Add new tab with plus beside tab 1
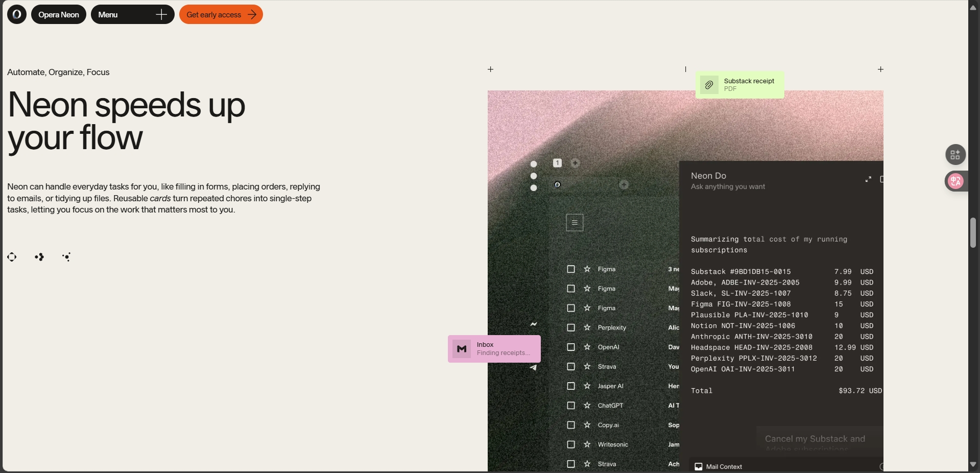Viewport: 980px width, 473px height. 576,163
